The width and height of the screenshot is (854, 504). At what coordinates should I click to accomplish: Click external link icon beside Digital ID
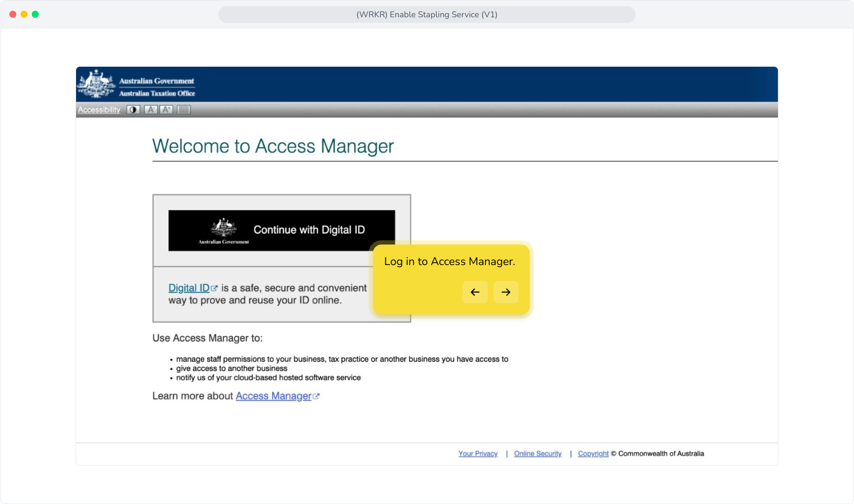tap(214, 288)
